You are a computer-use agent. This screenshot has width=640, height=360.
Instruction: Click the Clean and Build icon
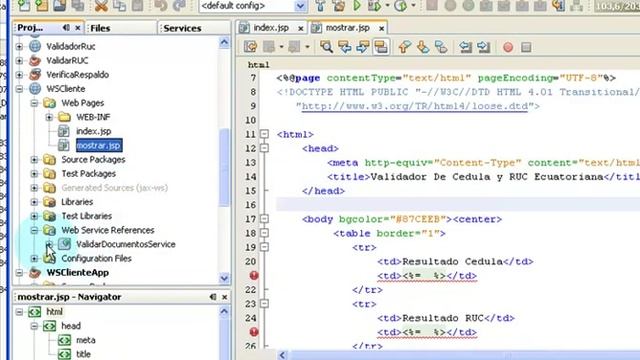(x=338, y=5)
